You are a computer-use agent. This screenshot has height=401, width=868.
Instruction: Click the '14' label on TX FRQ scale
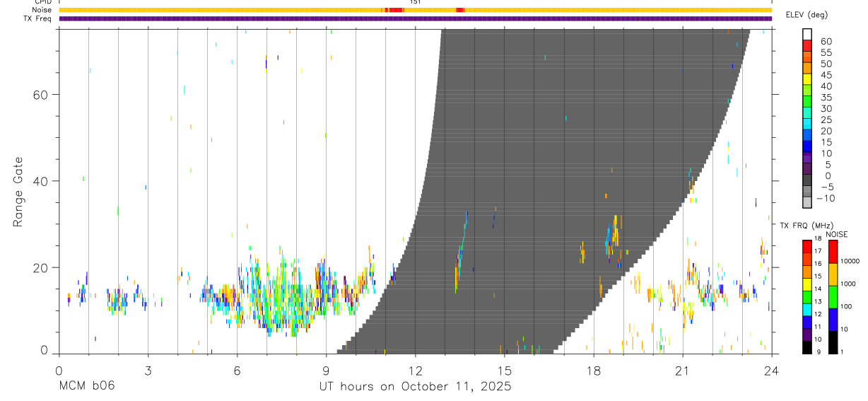(x=817, y=289)
